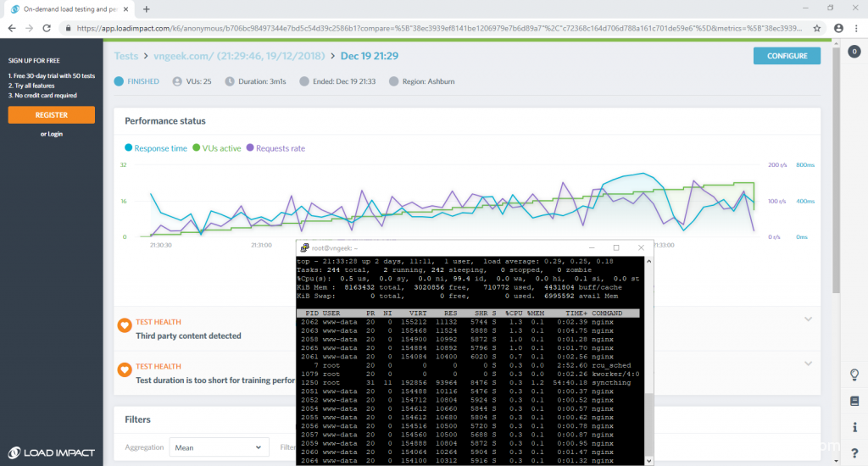
Task: Expand the Third party content detected row
Action: pyautogui.click(x=808, y=319)
